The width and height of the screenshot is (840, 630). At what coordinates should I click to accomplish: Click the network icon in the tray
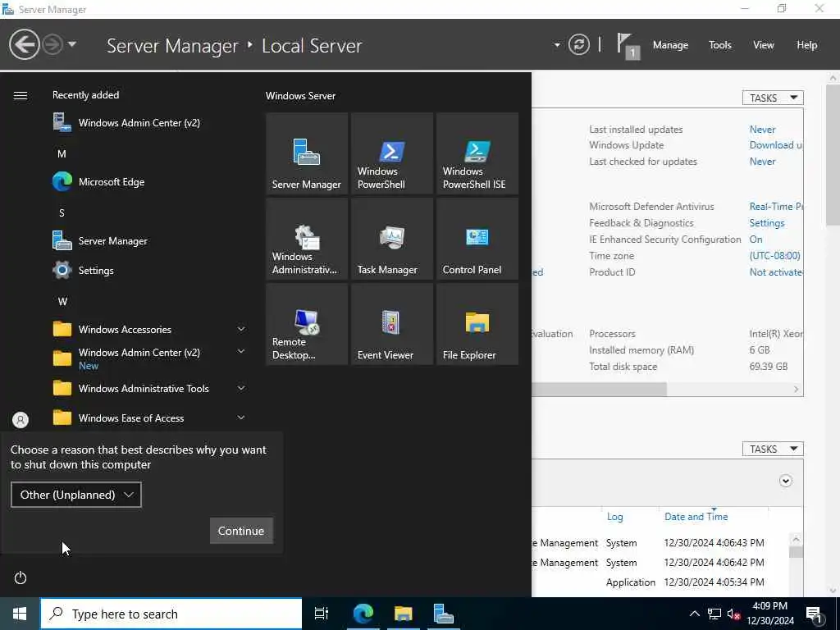point(714,614)
